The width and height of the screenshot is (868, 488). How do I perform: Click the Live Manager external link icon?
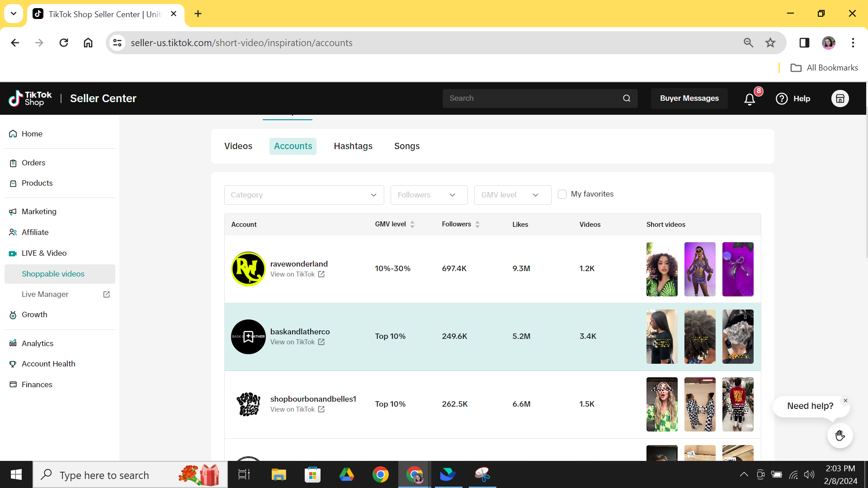107,294
